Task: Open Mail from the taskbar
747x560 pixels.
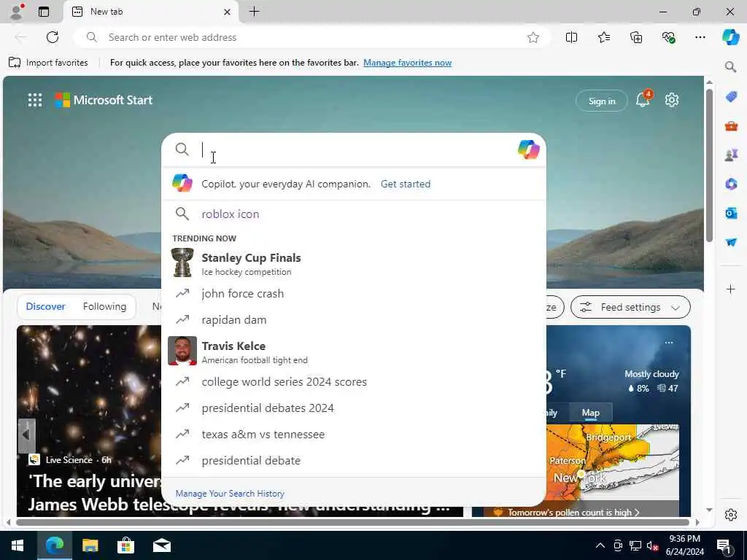Action: point(161,545)
